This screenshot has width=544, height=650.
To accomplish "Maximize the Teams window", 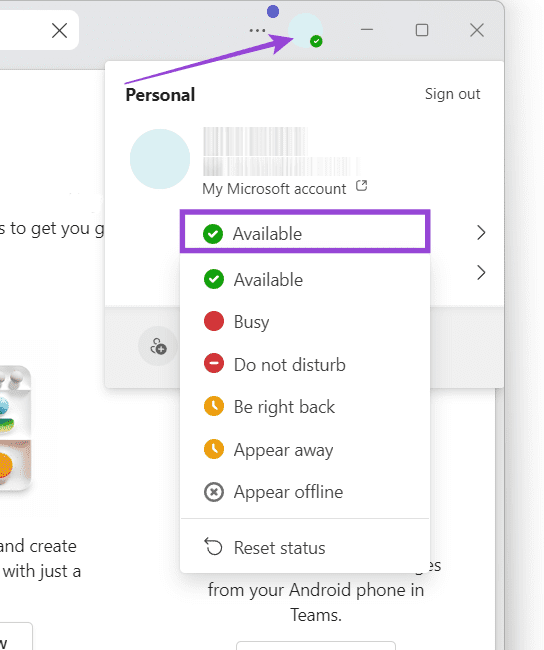I will pos(422,30).
